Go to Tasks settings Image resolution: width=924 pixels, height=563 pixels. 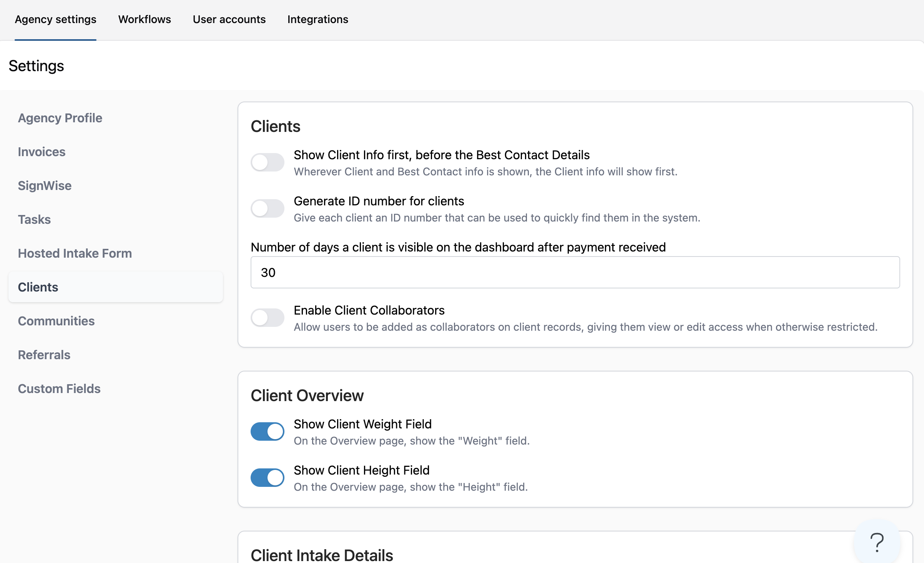[34, 220]
